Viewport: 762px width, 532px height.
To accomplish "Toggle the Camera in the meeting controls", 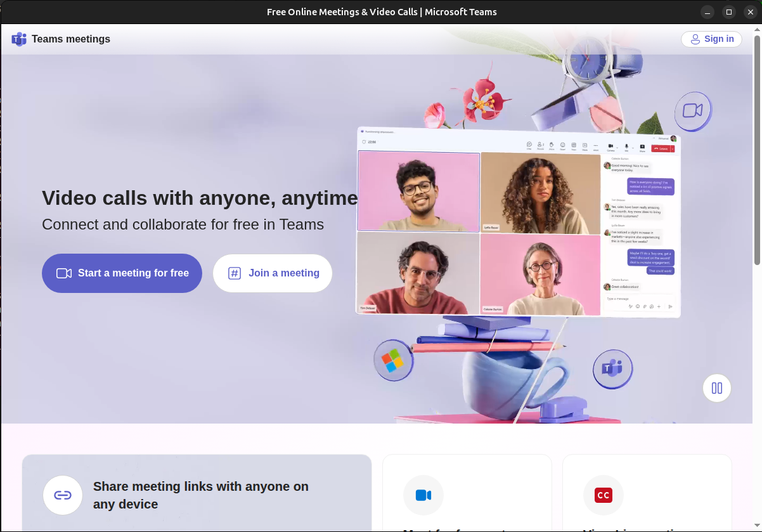I will point(610,146).
